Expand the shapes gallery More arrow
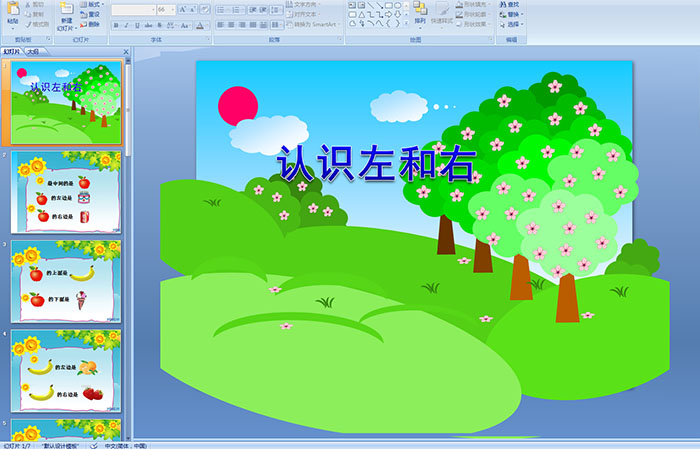The width and height of the screenshot is (700, 449). click(406, 24)
